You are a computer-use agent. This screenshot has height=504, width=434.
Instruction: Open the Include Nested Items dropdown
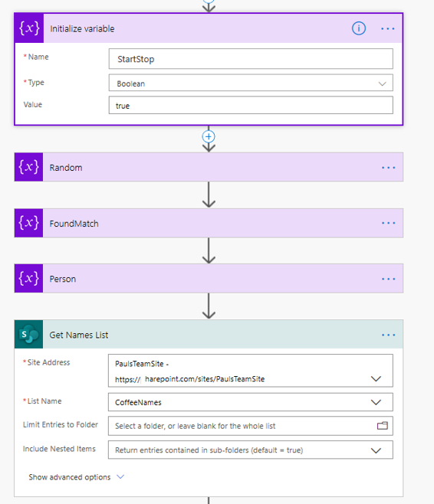(250, 450)
